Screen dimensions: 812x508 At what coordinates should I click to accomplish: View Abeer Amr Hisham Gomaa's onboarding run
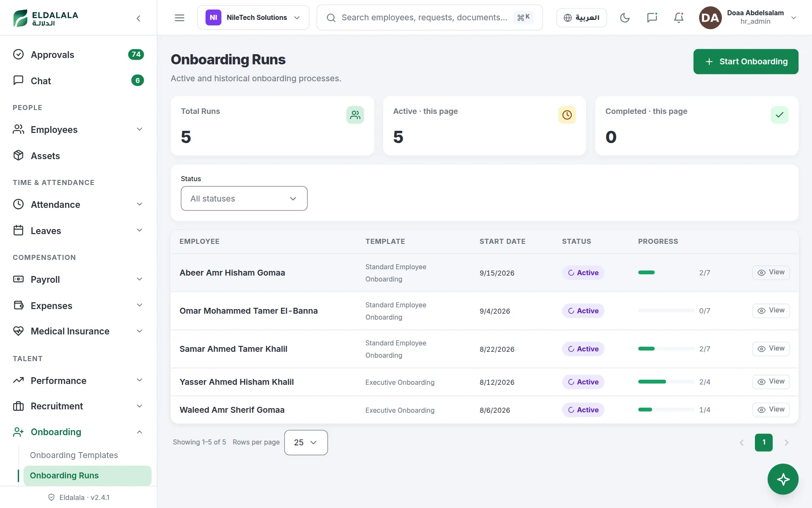tap(771, 272)
